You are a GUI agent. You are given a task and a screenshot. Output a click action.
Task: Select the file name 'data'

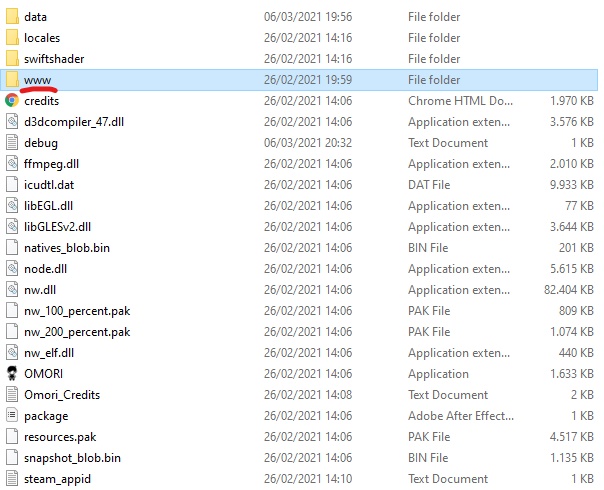(35, 17)
